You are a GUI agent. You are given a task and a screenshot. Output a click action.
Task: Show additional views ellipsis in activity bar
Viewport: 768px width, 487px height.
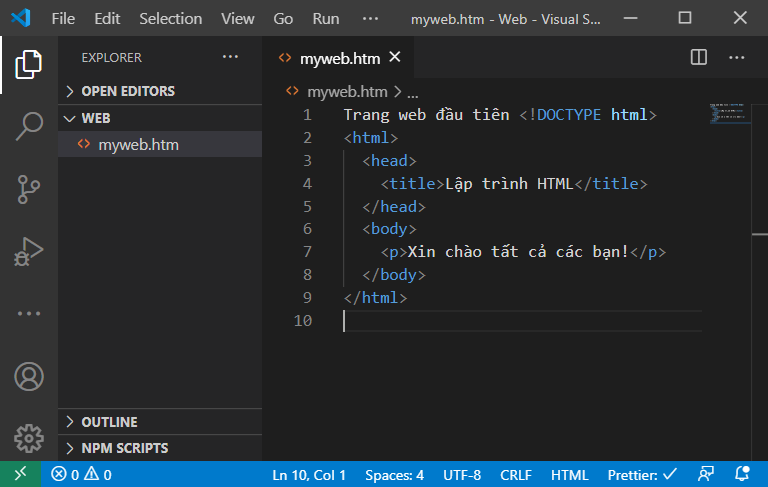[28, 314]
